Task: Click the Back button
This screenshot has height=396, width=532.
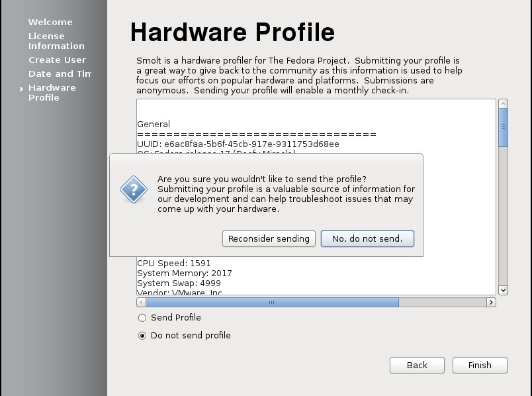Action: (417, 365)
